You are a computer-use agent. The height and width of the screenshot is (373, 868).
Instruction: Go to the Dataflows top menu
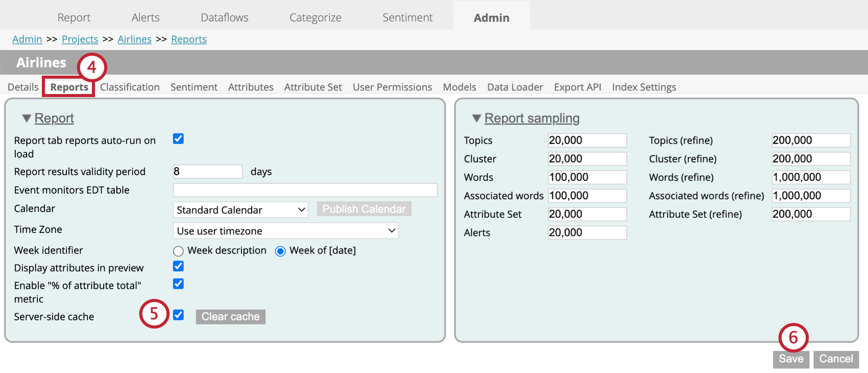point(225,18)
